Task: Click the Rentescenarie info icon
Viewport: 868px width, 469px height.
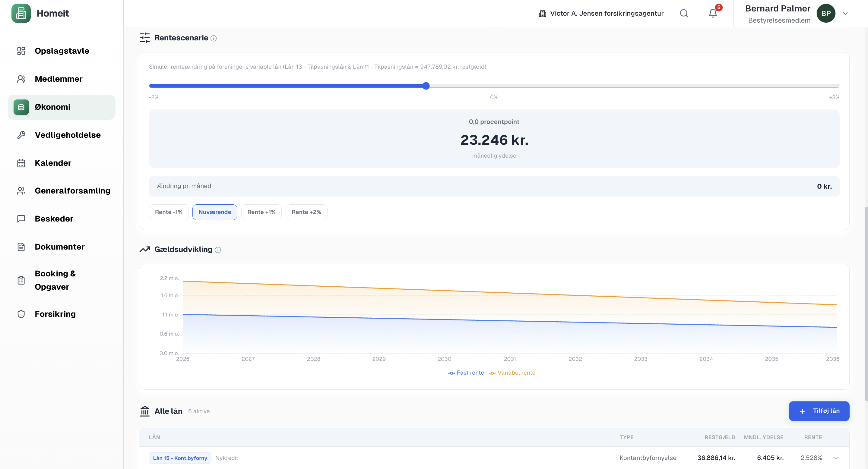Action: point(214,38)
